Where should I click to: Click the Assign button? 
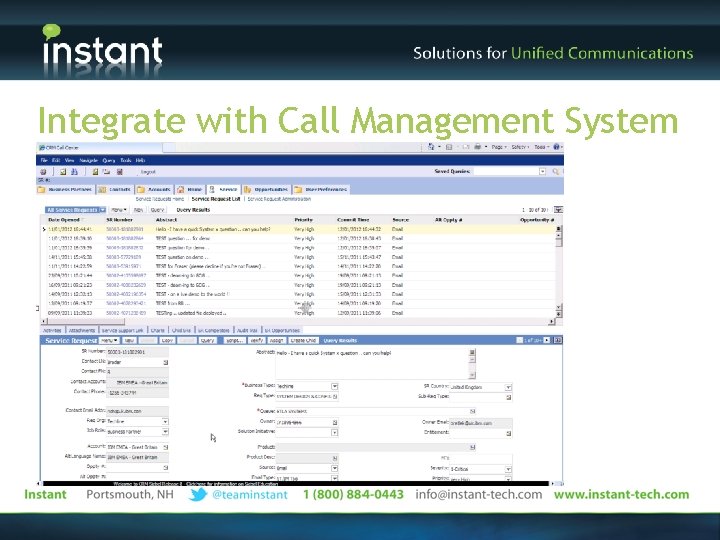coord(276,340)
